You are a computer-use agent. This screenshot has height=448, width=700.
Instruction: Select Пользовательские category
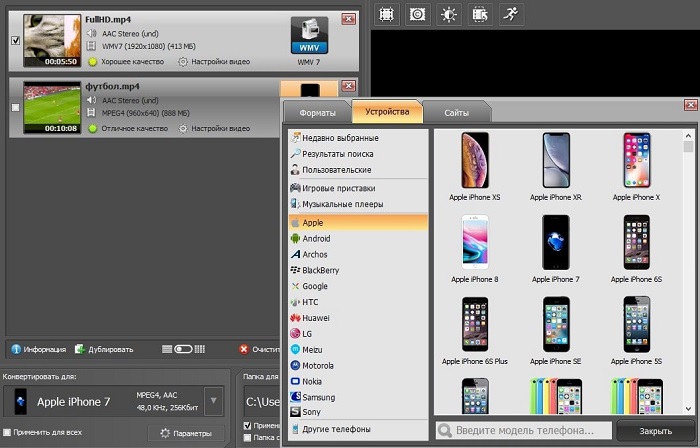pos(358,170)
